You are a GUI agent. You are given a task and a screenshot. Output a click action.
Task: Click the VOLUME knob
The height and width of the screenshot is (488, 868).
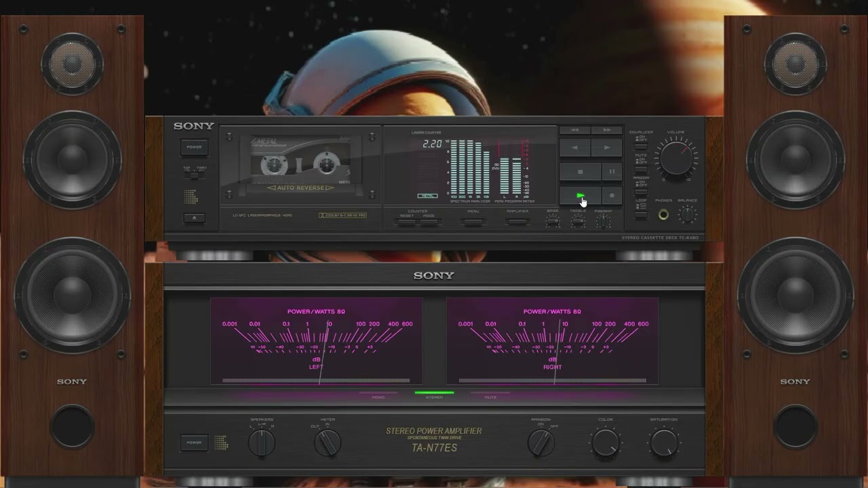pos(676,158)
